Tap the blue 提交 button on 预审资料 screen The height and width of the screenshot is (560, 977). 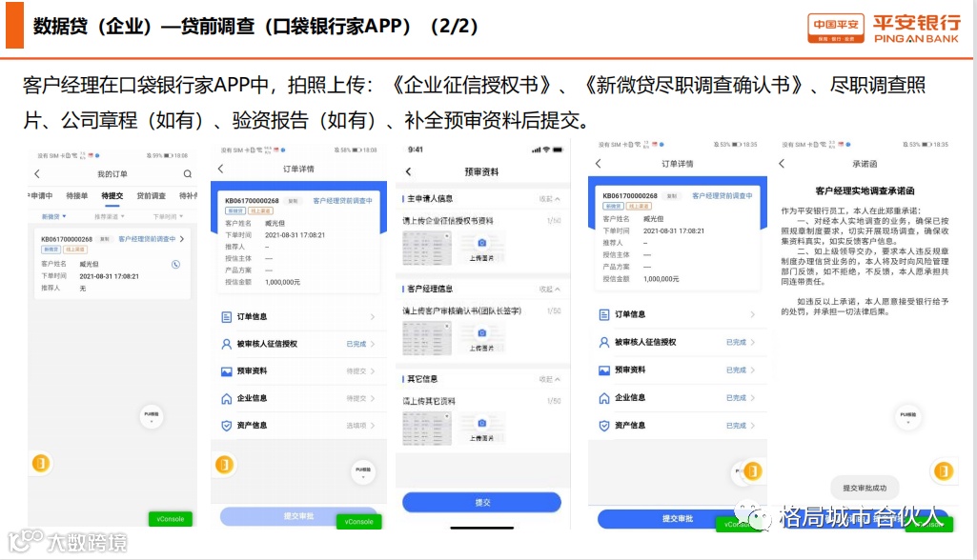tap(481, 502)
